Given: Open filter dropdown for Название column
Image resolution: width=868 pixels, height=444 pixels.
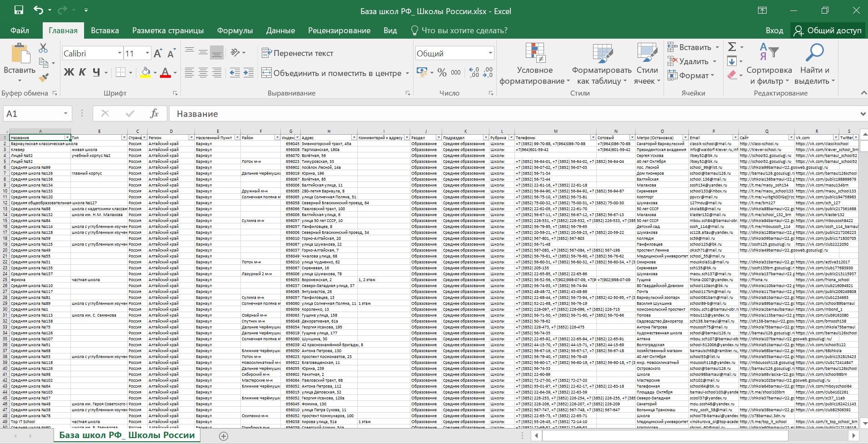Looking at the screenshot, I should click(68, 137).
